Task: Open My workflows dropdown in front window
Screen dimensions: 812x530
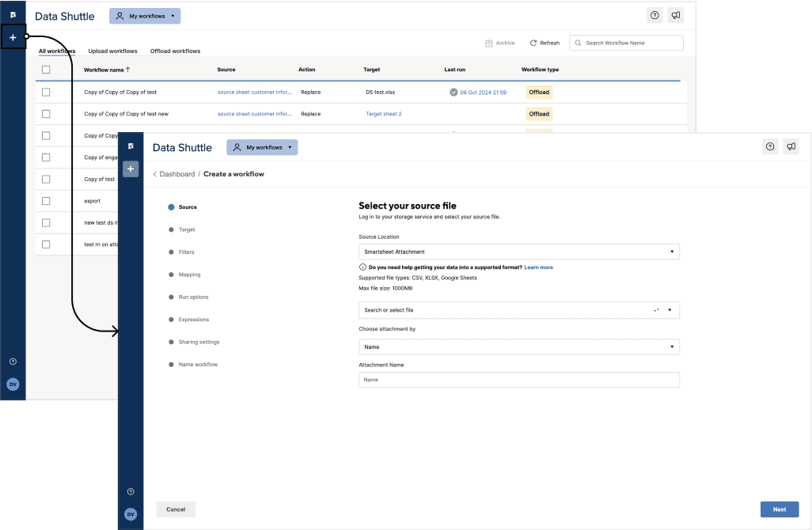Action: tap(262, 147)
